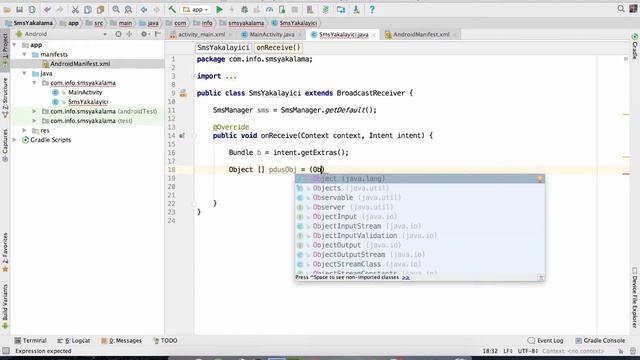Click the Help question mark icon
The width and height of the screenshot is (640, 360).
(372, 9)
